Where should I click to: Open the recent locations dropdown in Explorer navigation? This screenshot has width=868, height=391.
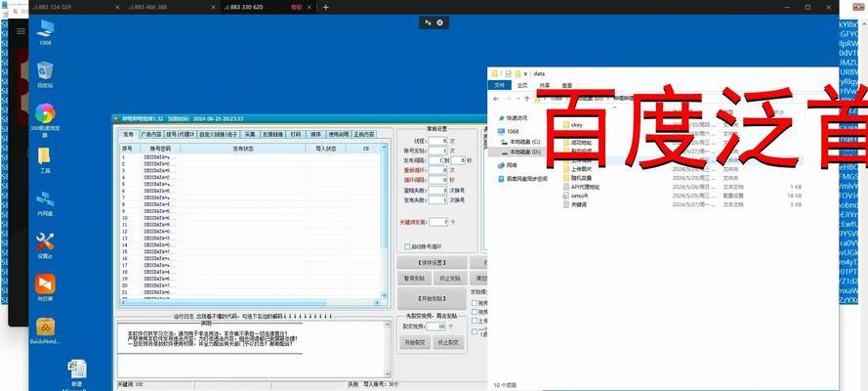517,98
